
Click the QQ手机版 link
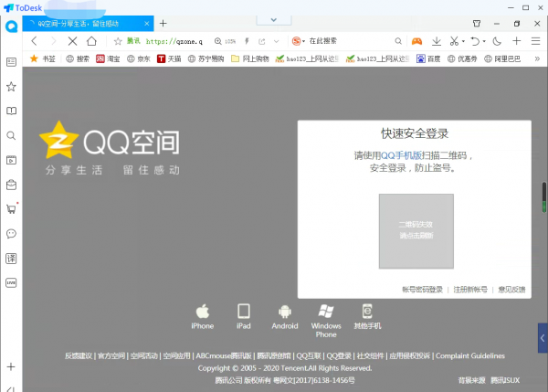[401, 155]
